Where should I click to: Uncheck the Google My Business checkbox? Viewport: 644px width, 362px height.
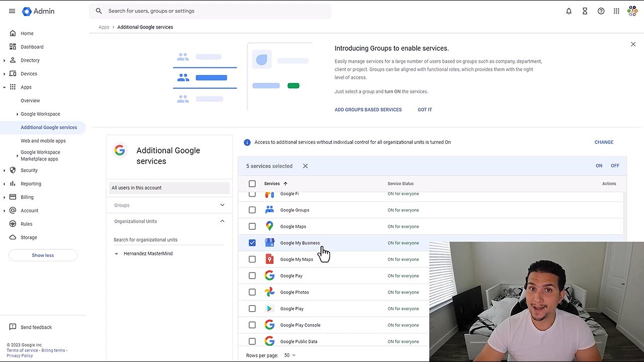point(252,243)
